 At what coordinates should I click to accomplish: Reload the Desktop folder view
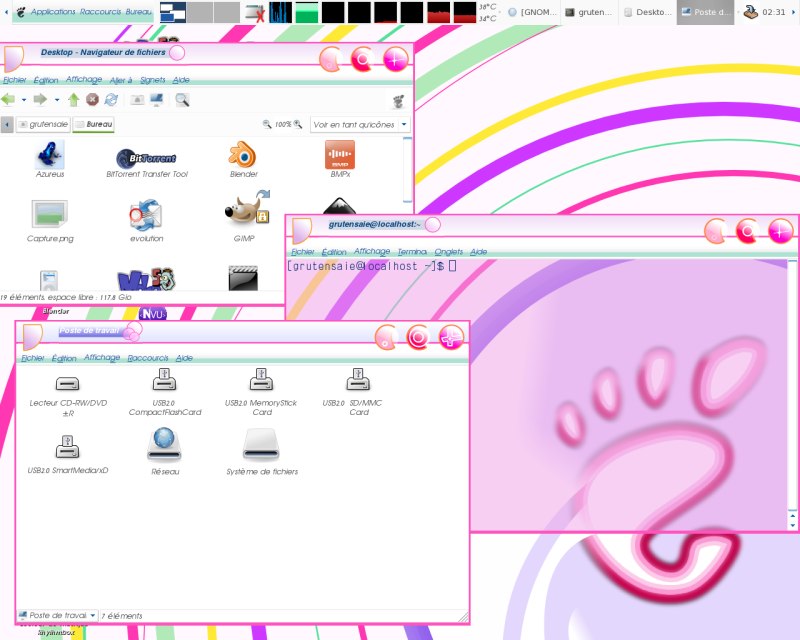pyautogui.click(x=111, y=100)
